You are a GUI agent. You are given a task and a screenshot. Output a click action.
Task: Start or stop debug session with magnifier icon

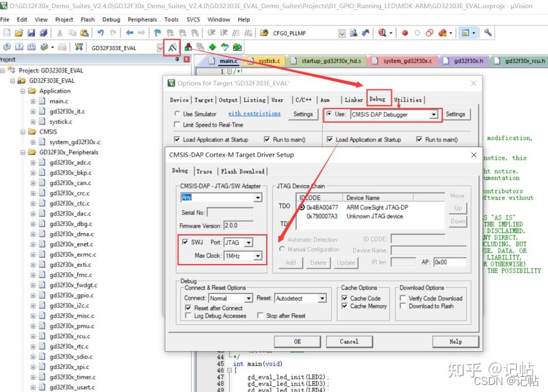(382, 33)
